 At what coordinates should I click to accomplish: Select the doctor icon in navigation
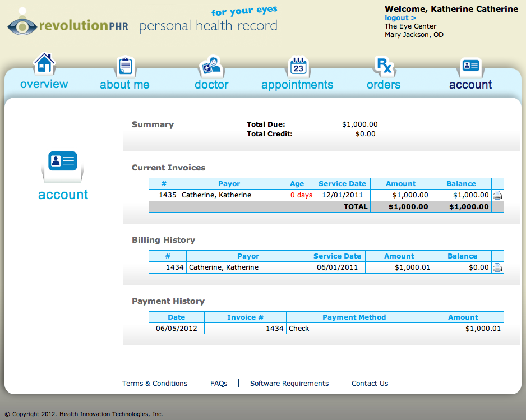click(x=211, y=66)
